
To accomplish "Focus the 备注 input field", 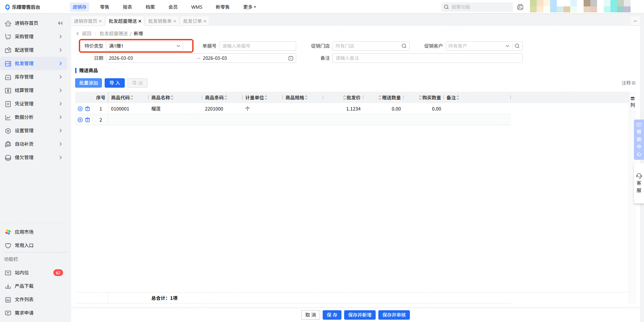I will click(x=427, y=58).
